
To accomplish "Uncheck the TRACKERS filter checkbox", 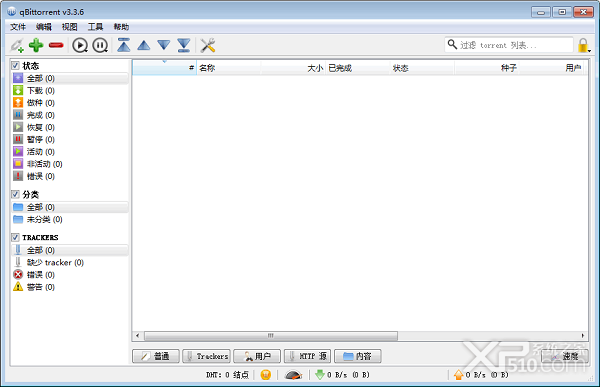I will 15,237.
